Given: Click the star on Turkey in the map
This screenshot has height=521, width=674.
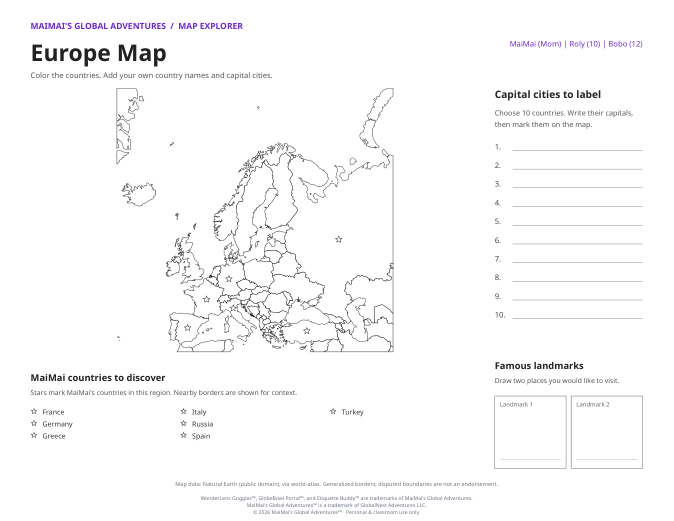Looking at the screenshot, I should (306, 331).
